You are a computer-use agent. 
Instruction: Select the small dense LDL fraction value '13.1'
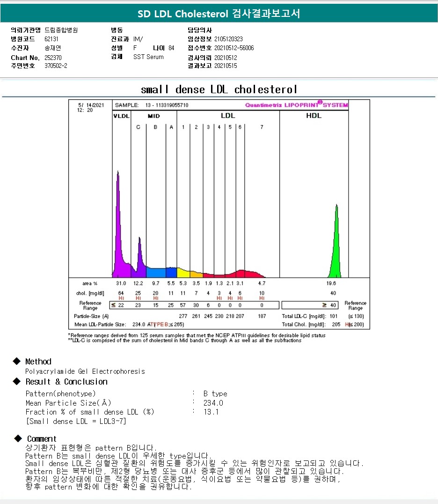pos(211,412)
